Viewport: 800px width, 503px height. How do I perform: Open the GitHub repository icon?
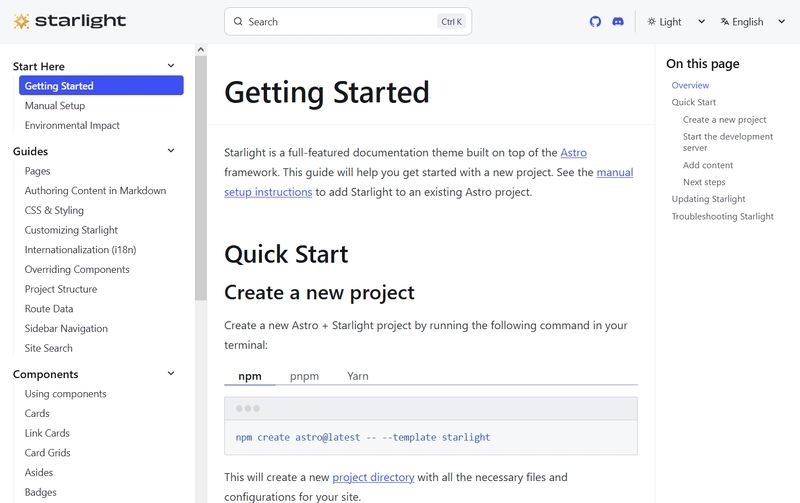click(x=595, y=21)
